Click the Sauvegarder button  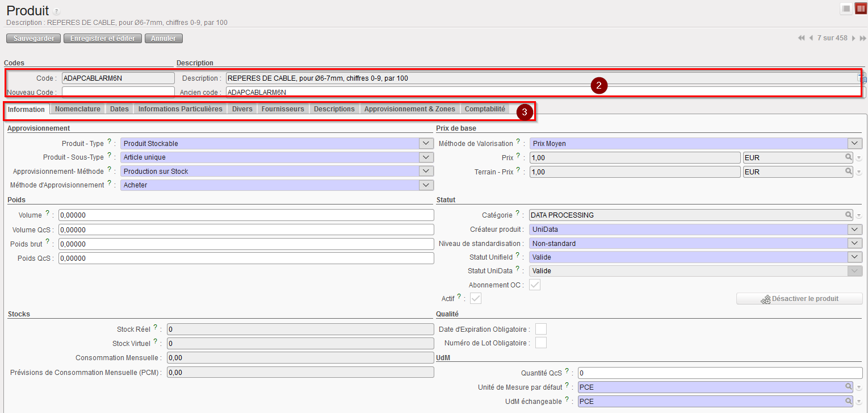point(33,39)
